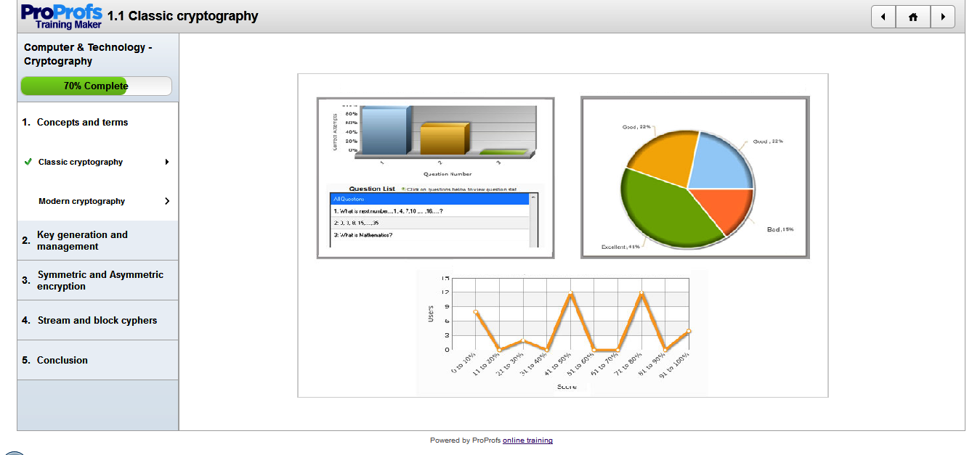Click the Computer & Technology - Cryptography course title
Image resolution: width=980 pixels, height=455 pixels.
[88, 54]
